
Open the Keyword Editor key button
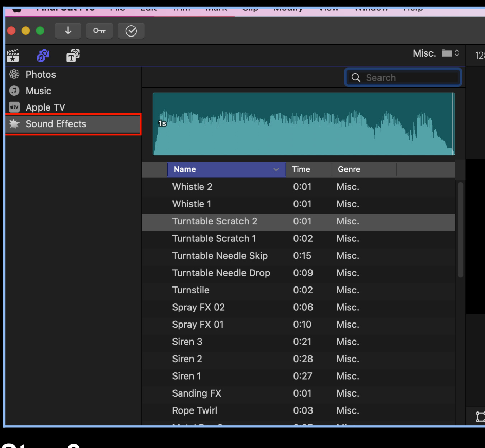(99, 30)
